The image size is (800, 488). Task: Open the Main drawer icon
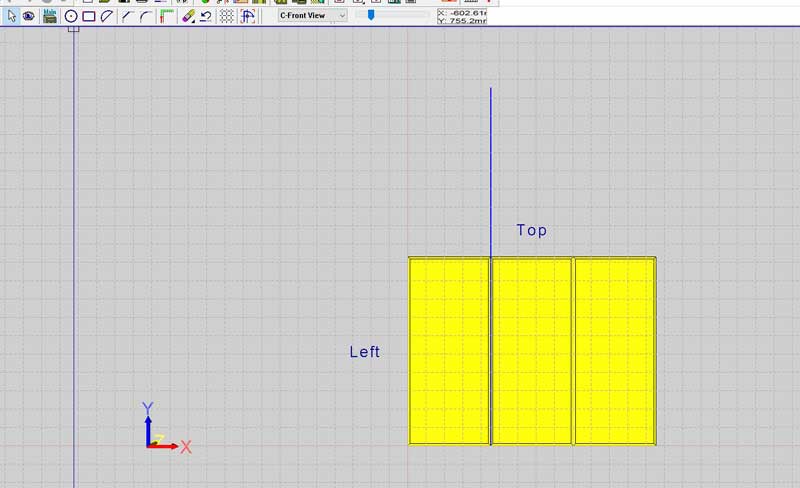coord(49,16)
